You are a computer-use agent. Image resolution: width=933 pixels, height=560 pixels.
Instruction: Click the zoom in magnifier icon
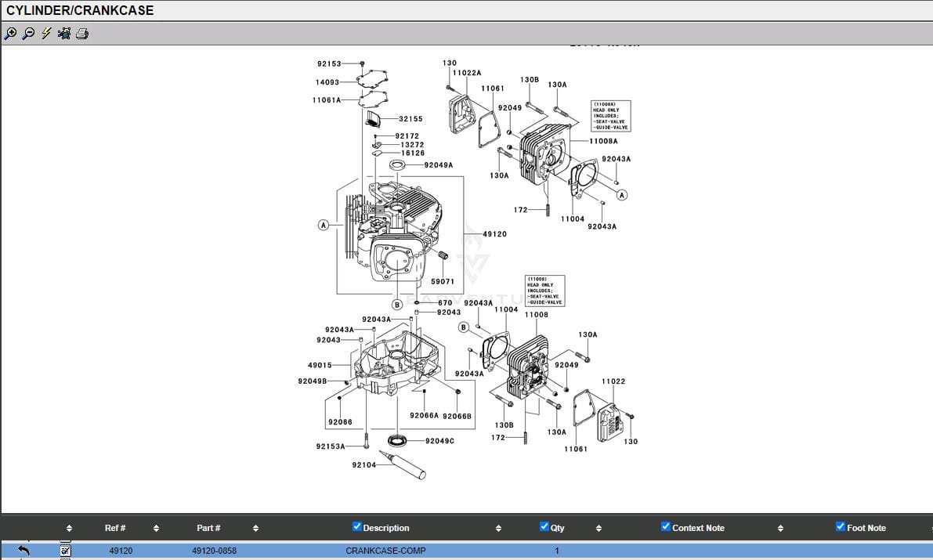10,34
